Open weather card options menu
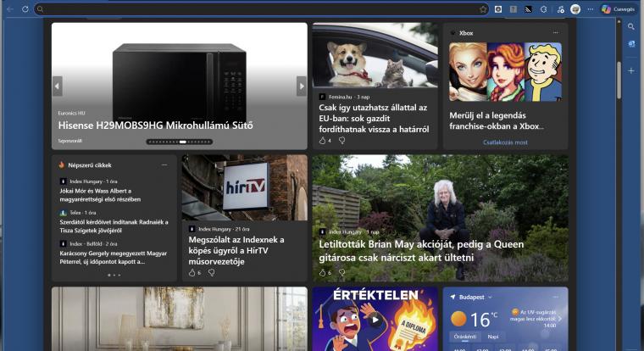The image size is (644, 351). pyautogui.click(x=556, y=297)
